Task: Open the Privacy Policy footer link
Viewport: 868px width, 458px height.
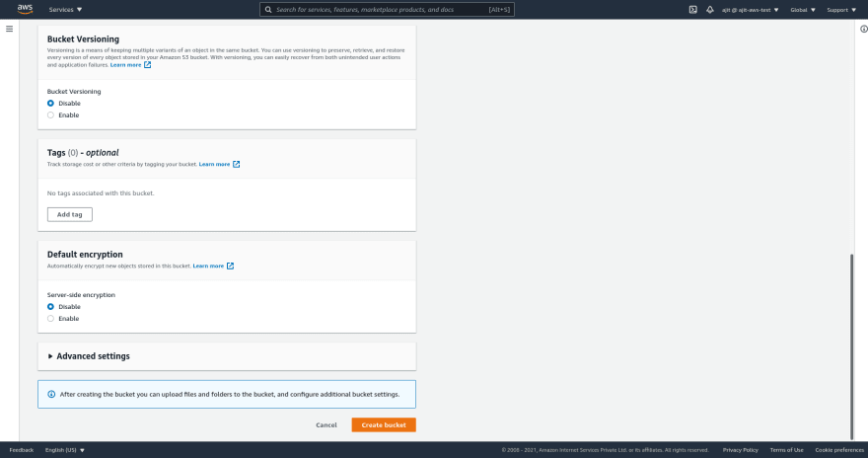Action: point(740,450)
